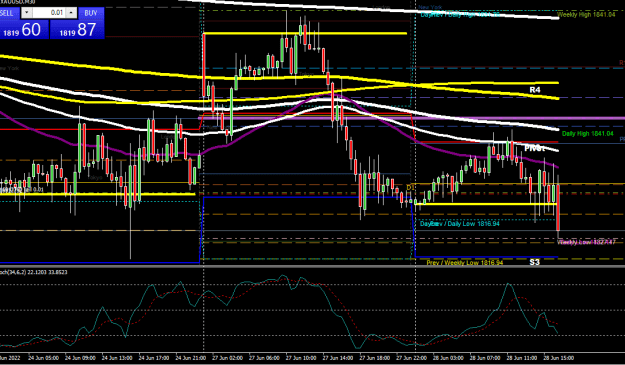Viewport: 625px width, 365px height.
Task: Click the '27 Jun 06:00' time axis label
Action: (x=264, y=358)
